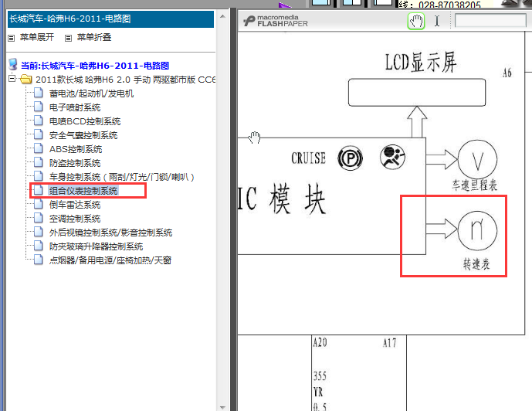The width and height of the screenshot is (532, 411).
Task: Open 外后视镜控制系统/影音控制系统 diagram
Action: [x=110, y=233]
